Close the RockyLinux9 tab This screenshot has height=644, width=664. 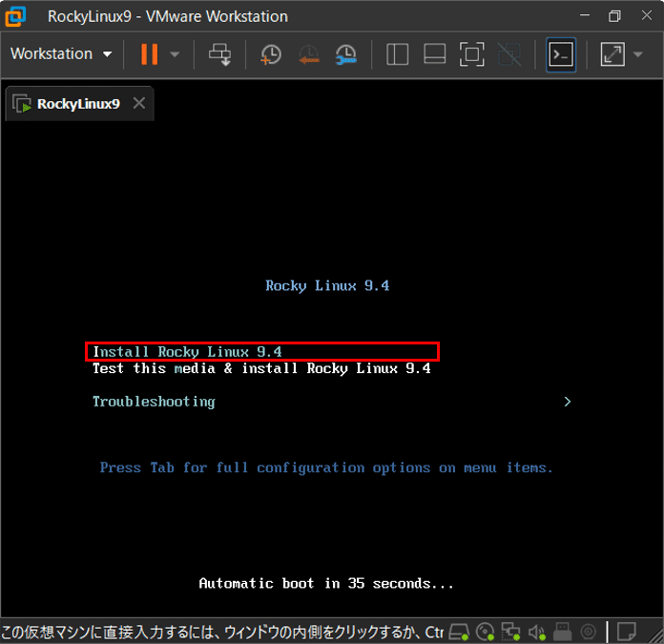tap(139, 103)
